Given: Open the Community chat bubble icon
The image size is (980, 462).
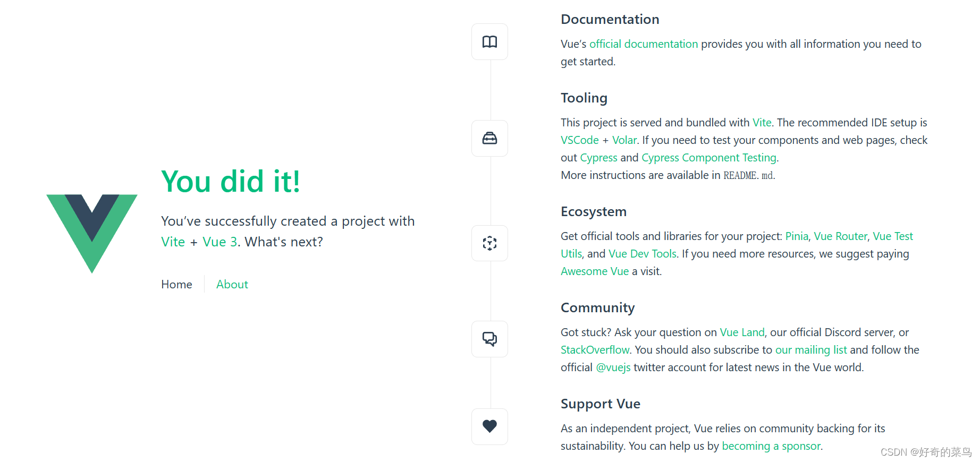Looking at the screenshot, I should point(489,339).
